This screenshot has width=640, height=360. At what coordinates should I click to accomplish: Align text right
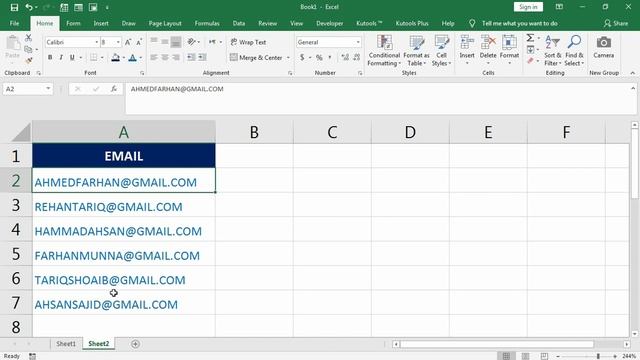tap(176, 58)
